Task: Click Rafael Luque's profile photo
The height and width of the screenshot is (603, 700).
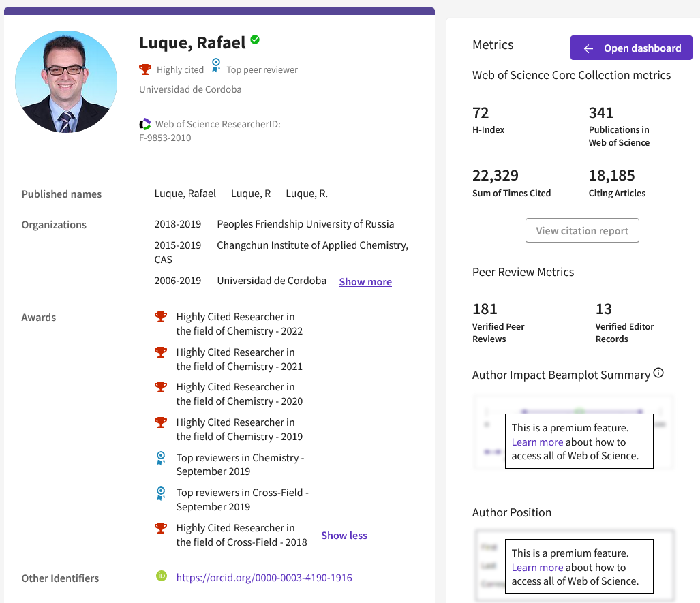Action: 66,82
